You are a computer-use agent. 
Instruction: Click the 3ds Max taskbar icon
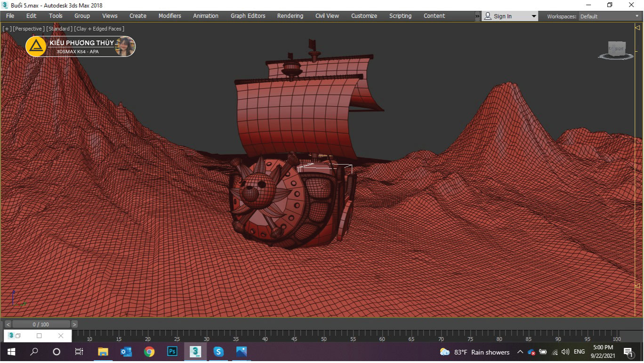(x=195, y=352)
